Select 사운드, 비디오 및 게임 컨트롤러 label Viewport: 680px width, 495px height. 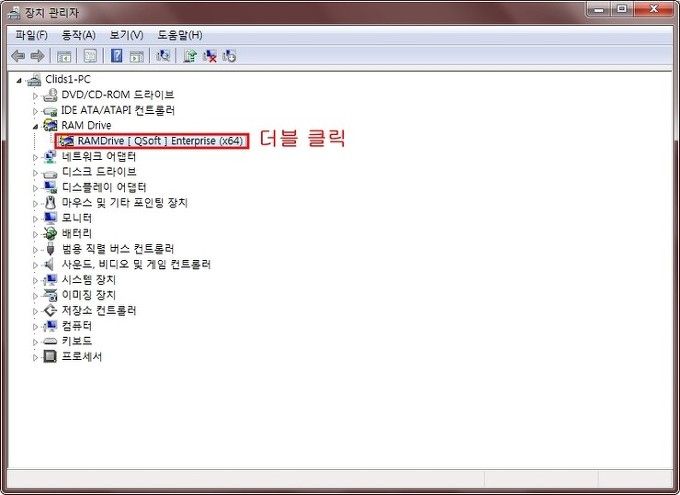[x=136, y=264]
